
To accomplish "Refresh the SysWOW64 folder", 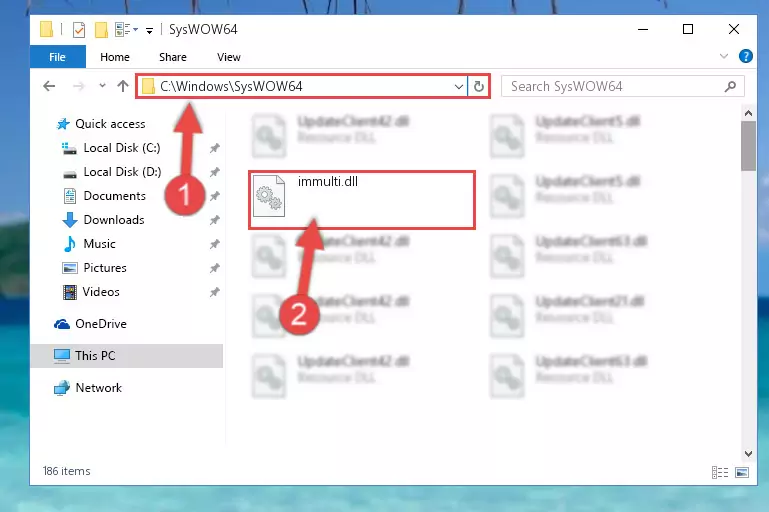I will point(479,87).
